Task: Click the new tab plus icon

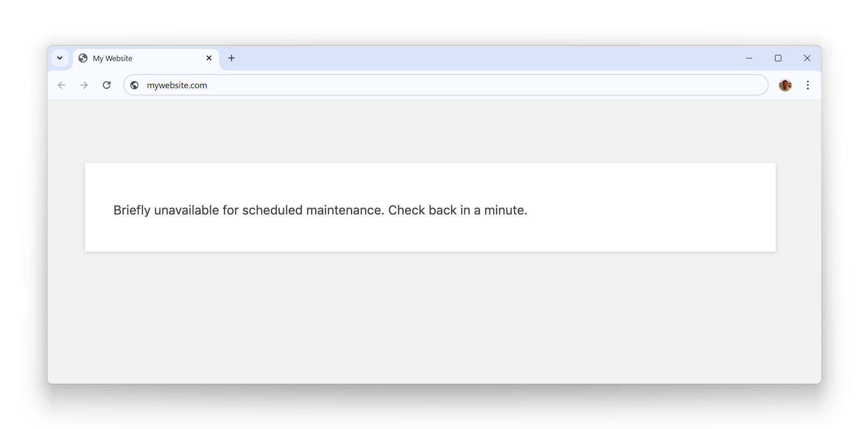Action: (x=231, y=58)
